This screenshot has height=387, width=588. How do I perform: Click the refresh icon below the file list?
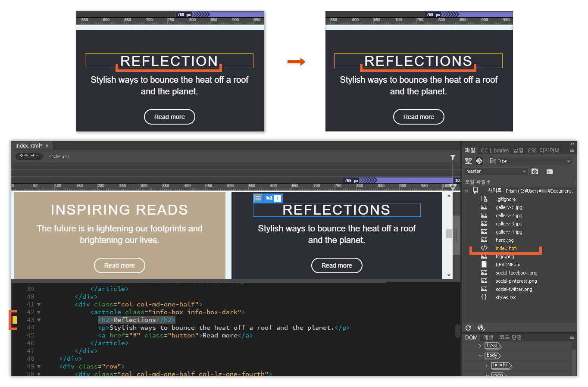(468, 328)
